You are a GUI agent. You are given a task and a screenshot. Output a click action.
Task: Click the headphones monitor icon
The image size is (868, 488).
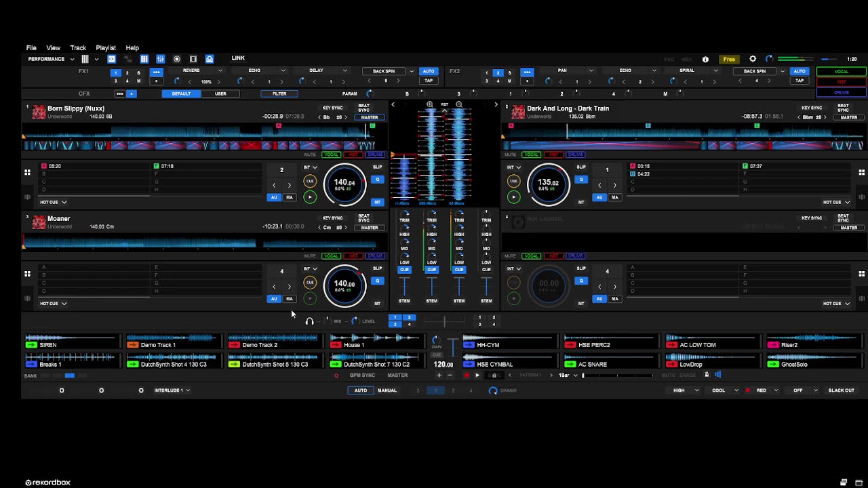tap(309, 321)
